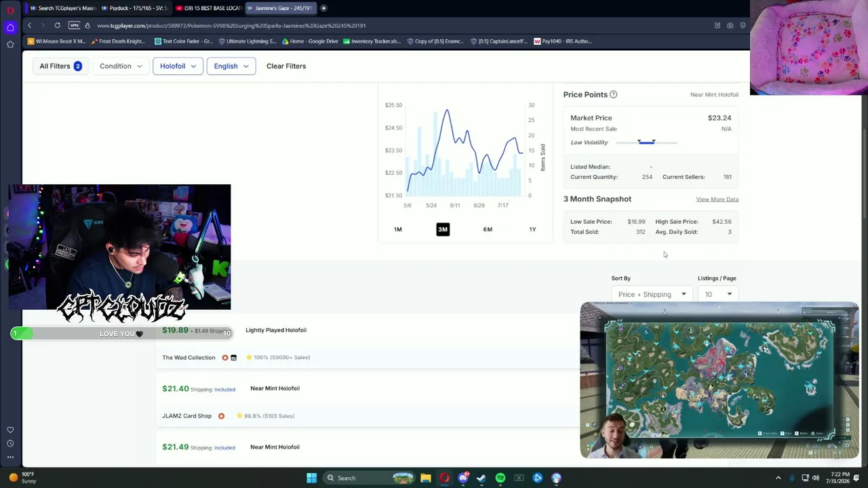Toggle the VPN badge in address bar
868x488 pixels.
click(74, 26)
